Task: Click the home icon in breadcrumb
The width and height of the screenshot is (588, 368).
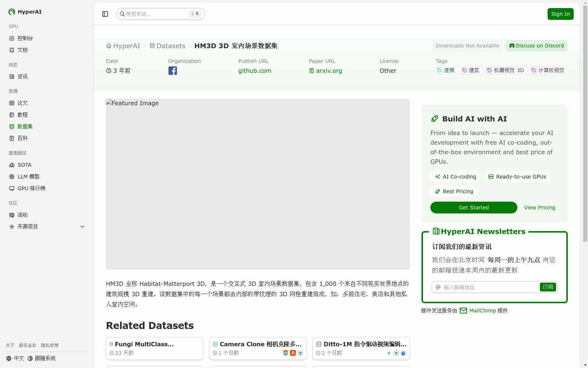Action: tap(109, 46)
